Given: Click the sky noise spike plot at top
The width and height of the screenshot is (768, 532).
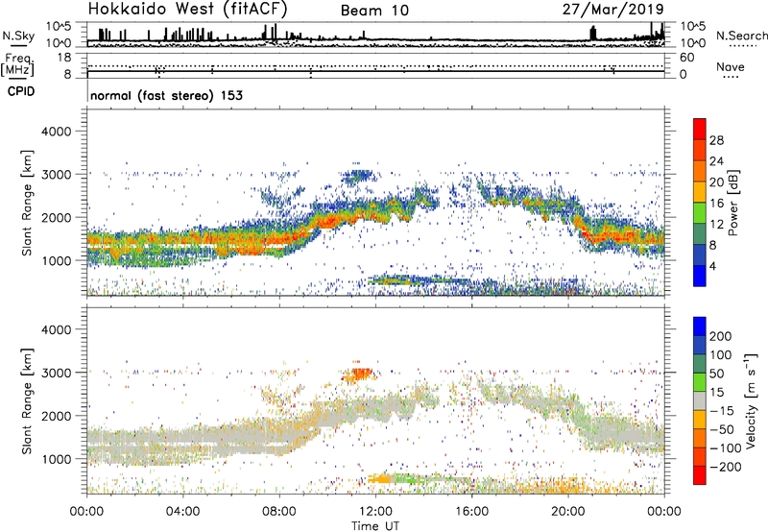Looking at the screenshot, I should pos(375,35).
